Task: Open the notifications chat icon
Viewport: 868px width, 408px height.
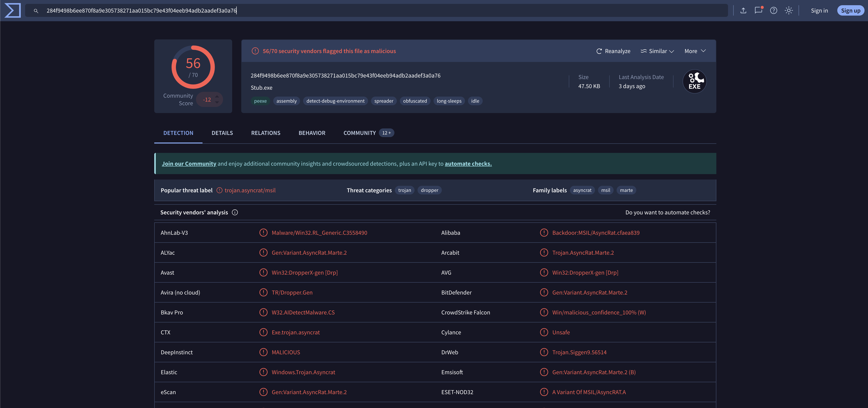Action: 758,10
